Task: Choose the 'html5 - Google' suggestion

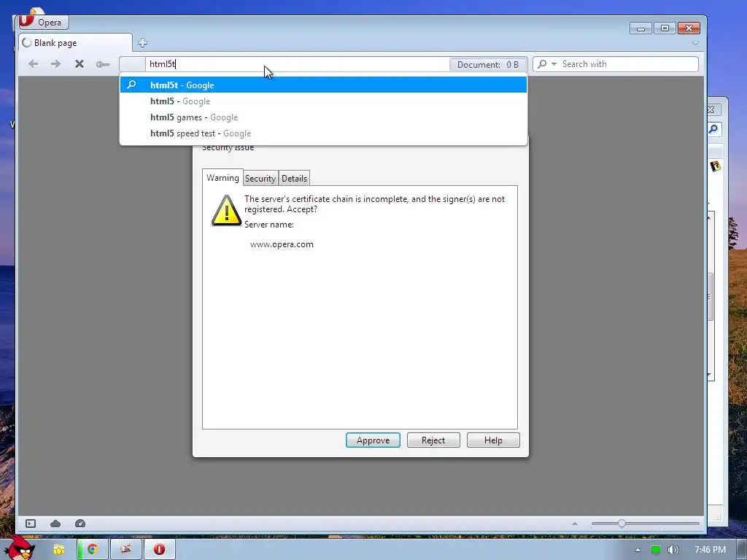Action: click(x=323, y=101)
